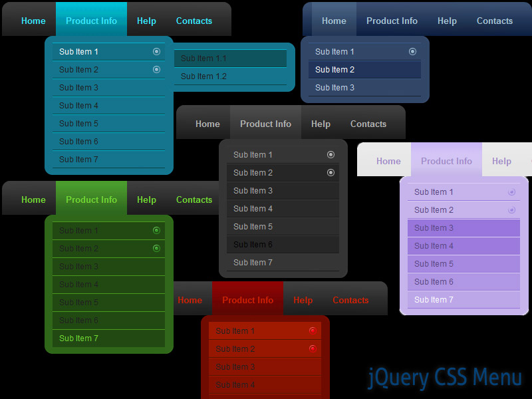Click the circle icon on purple Sub Item 2
The width and height of the screenshot is (532, 399).
[512, 209]
